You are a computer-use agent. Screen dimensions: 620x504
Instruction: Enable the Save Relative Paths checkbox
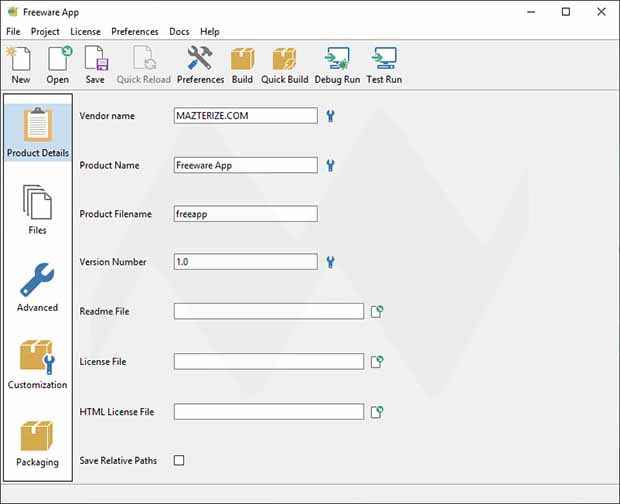pos(179,460)
